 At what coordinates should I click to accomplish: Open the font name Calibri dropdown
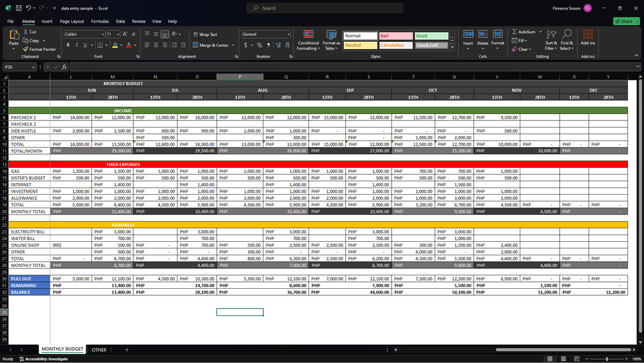click(x=102, y=35)
